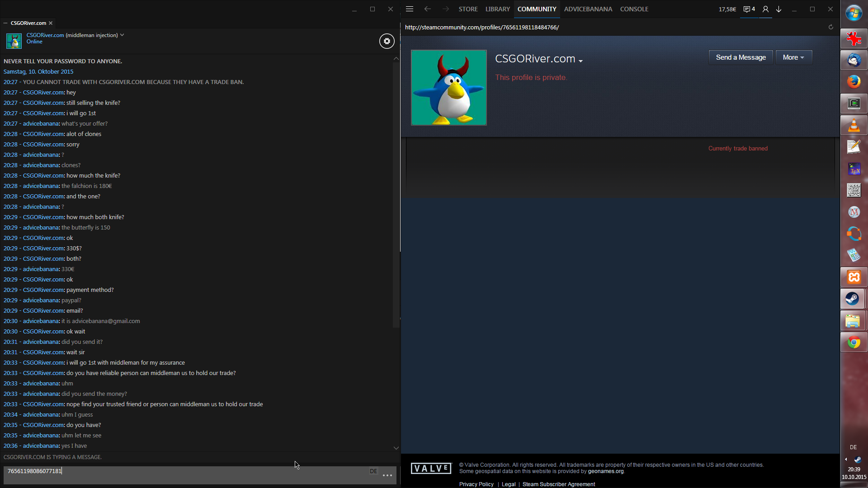This screenshot has height=488, width=868.
Task: Open Chrome from the taskbar
Action: 854,343
